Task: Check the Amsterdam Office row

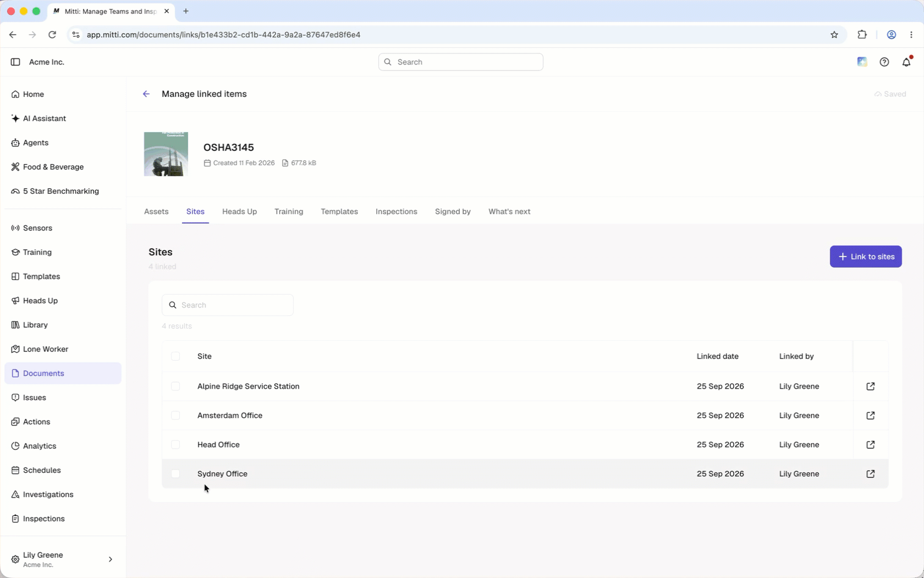Action: [x=175, y=416]
